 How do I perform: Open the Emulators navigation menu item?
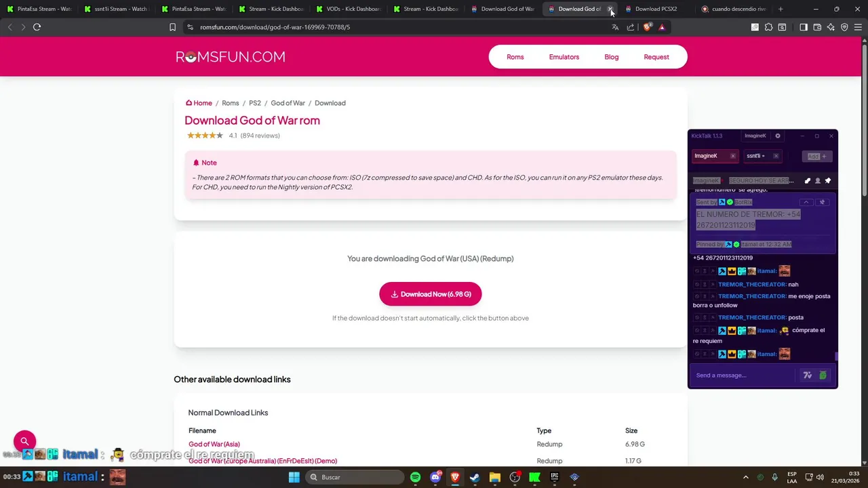coord(564,57)
